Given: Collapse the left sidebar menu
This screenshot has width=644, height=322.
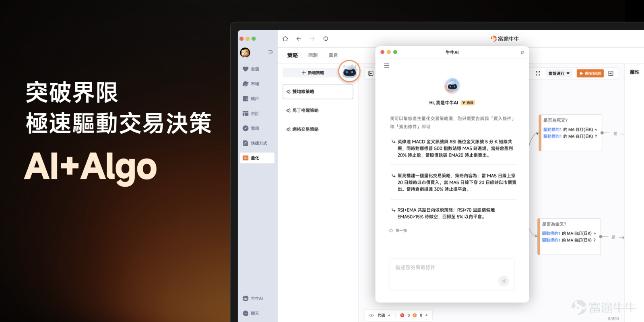Looking at the screenshot, I should point(270,52).
